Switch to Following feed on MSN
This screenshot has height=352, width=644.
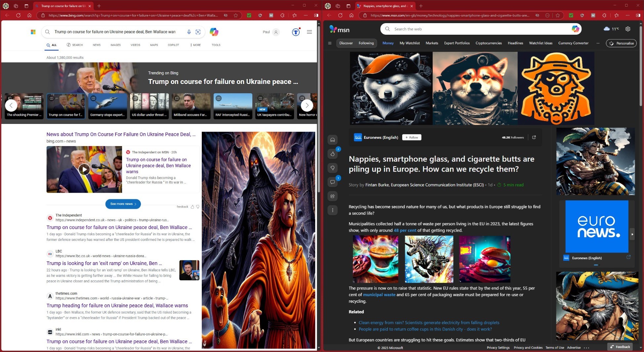pos(366,43)
